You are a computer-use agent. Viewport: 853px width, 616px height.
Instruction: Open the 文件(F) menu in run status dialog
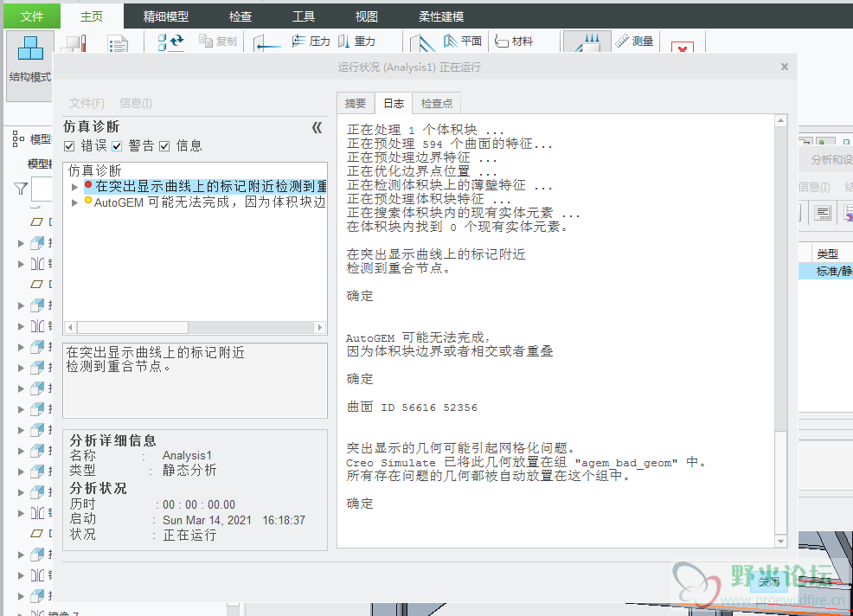pyautogui.click(x=87, y=103)
